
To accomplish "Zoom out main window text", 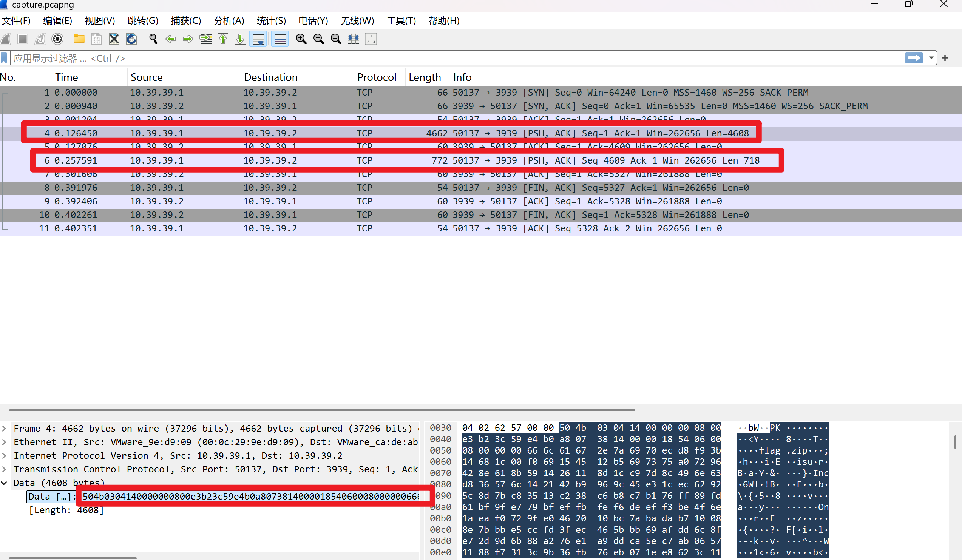I will point(318,39).
